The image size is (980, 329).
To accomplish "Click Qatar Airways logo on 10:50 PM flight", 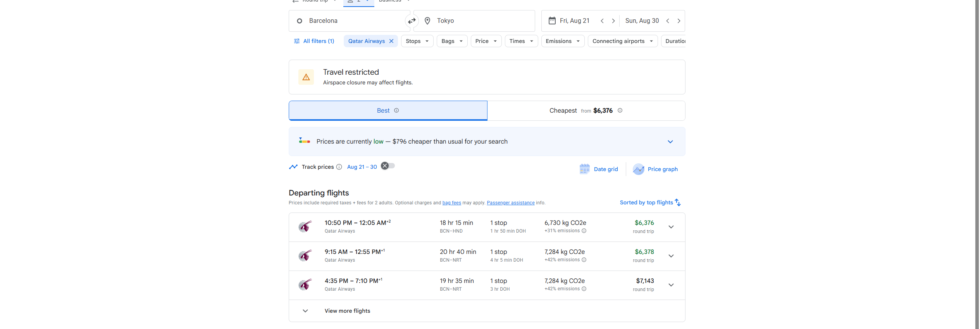I will (x=305, y=226).
